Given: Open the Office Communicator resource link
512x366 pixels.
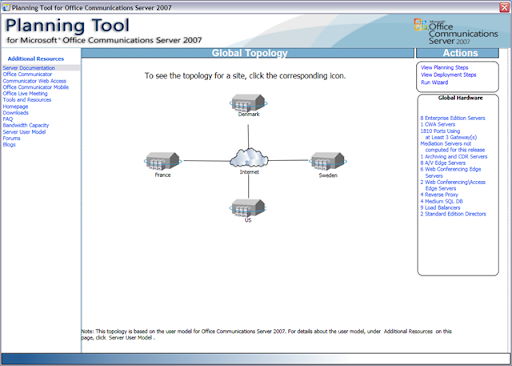Looking at the screenshot, I should pyautogui.click(x=27, y=74).
